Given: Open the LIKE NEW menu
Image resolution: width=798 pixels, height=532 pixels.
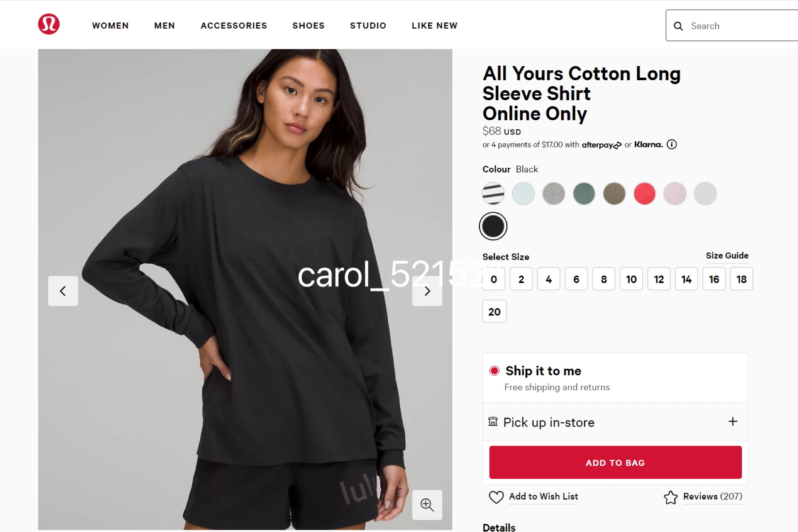Looking at the screenshot, I should [435, 26].
